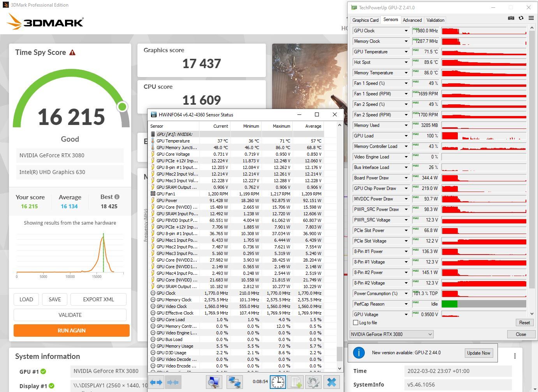Image resolution: width=538 pixels, height=392 pixels.
Task: Open NVIDIA GeForce RTX 3080 device selector
Action: pos(391,334)
